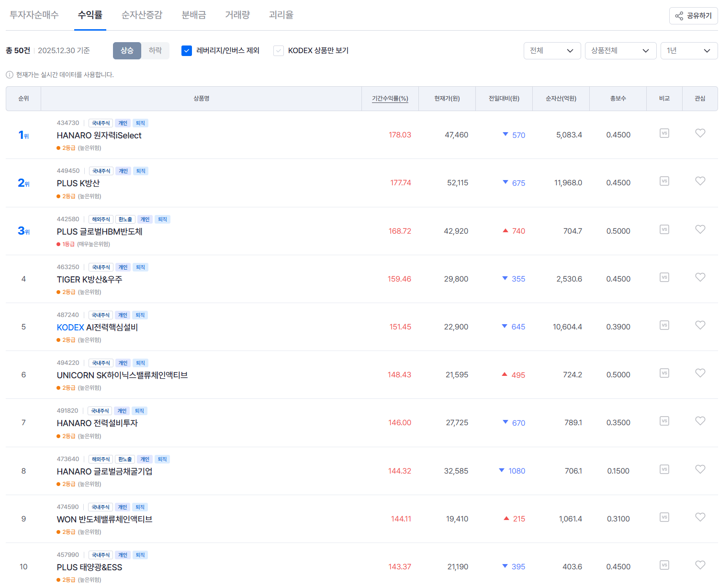
Task: Open the 전체 dropdown
Action: click(x=552, y=51)
